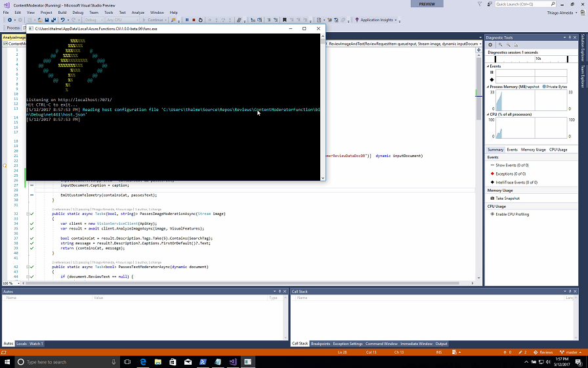Click Zoom In in Diagnostic Tools
The height and width of the screenshot is (368, 588).
point(501,45)
